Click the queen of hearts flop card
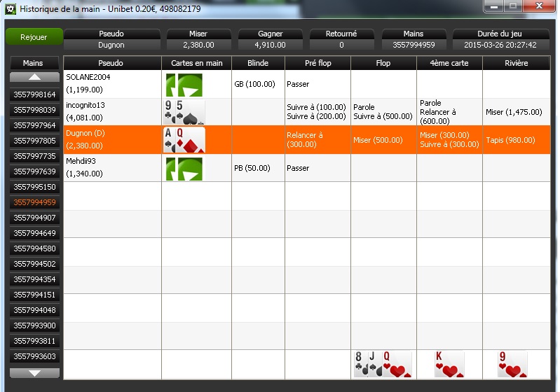Screen dimensions: 560x392 [397, 364]
